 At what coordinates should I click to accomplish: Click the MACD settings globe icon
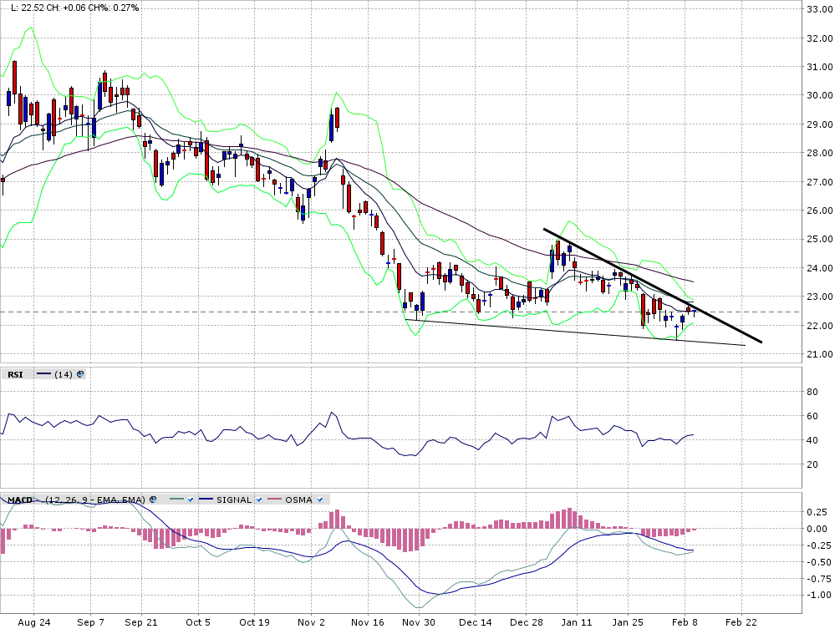point(152,500)
